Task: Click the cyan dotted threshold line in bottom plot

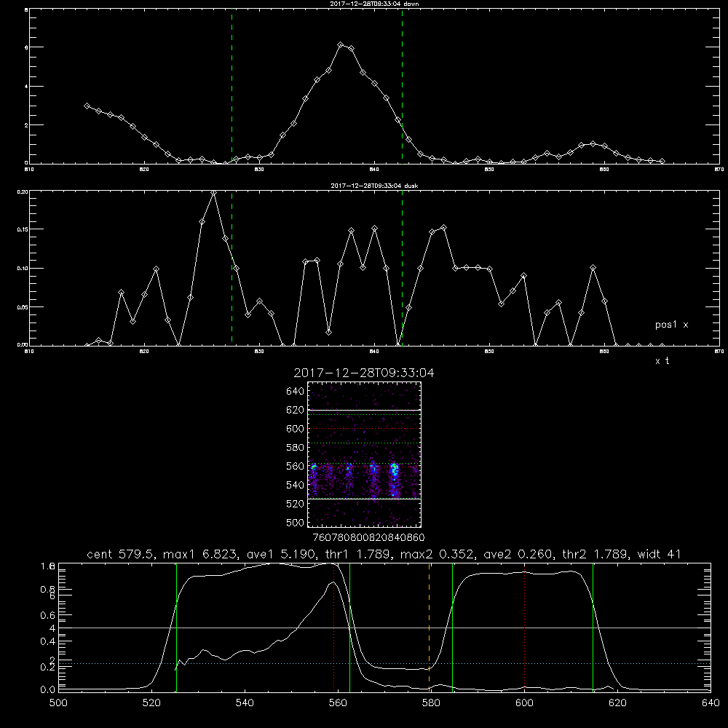Action: [384, 663]
